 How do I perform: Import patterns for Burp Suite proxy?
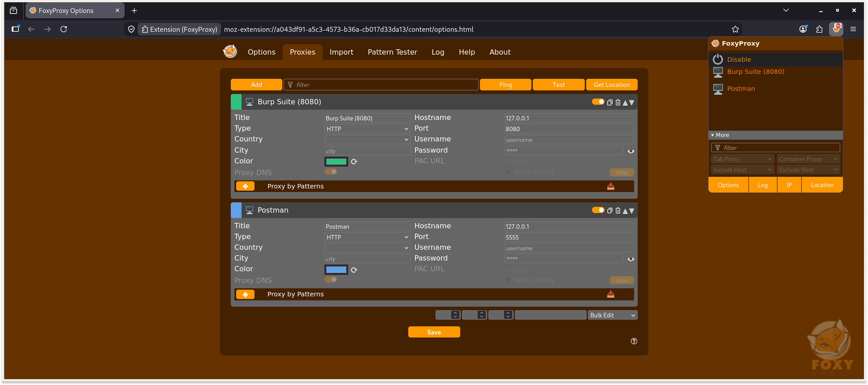pos(610,186)
